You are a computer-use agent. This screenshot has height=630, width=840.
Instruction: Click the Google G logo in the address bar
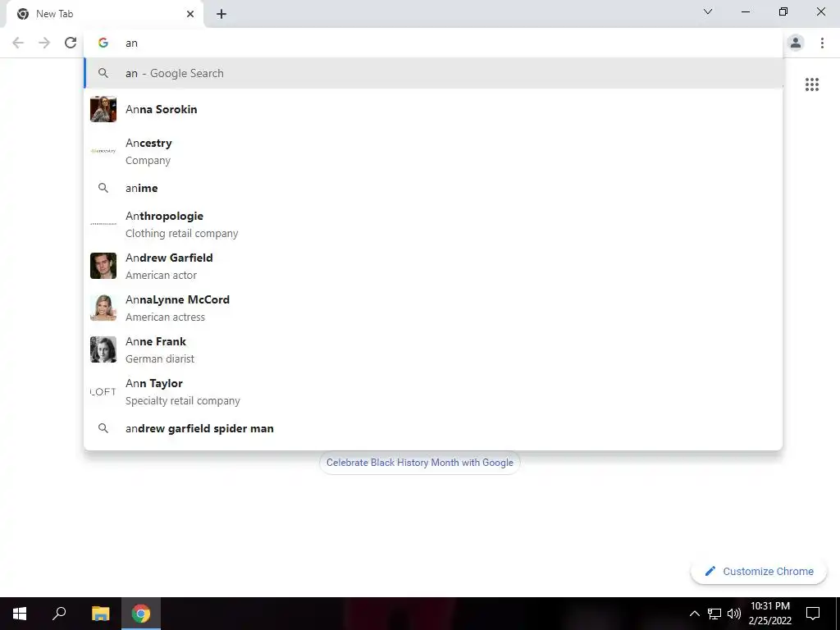click(103, 43)
